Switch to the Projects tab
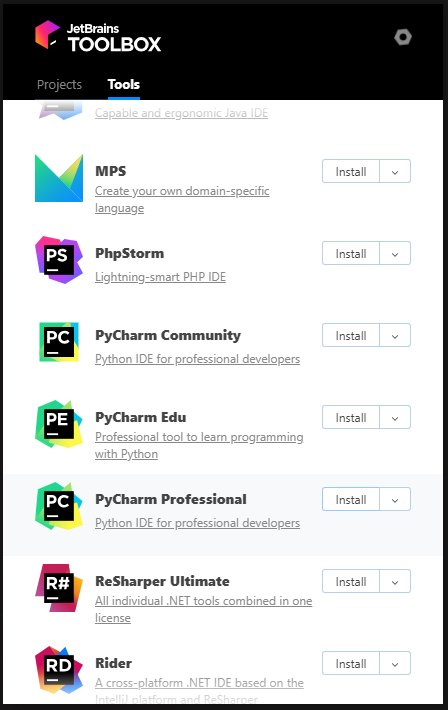Image resolution: width=448 pixels, height=710 pixels. 59,85
